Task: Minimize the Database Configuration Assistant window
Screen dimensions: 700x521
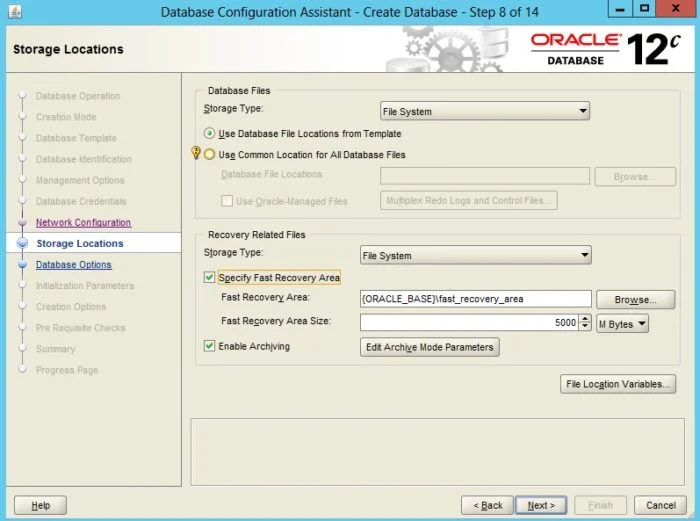Action: [x=620, y=9]
